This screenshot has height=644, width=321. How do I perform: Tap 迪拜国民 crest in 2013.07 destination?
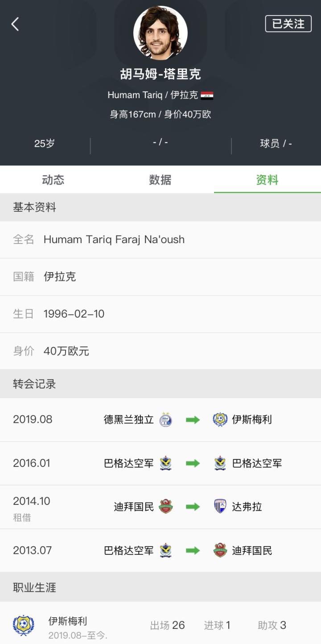220,551
